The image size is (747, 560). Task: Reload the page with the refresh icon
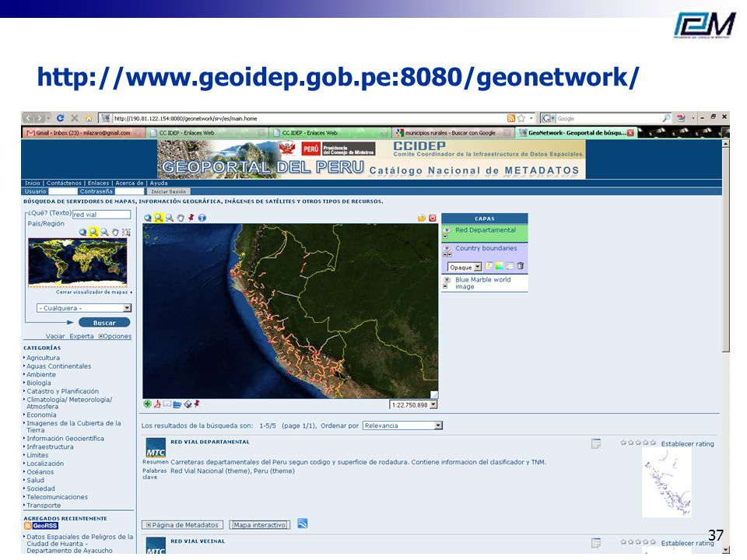(x=60, y=118)
